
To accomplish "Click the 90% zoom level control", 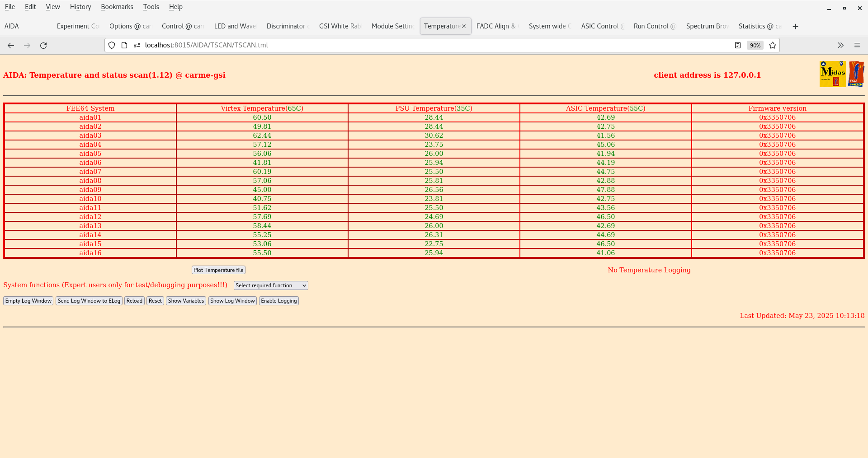I will click(755, 45).
